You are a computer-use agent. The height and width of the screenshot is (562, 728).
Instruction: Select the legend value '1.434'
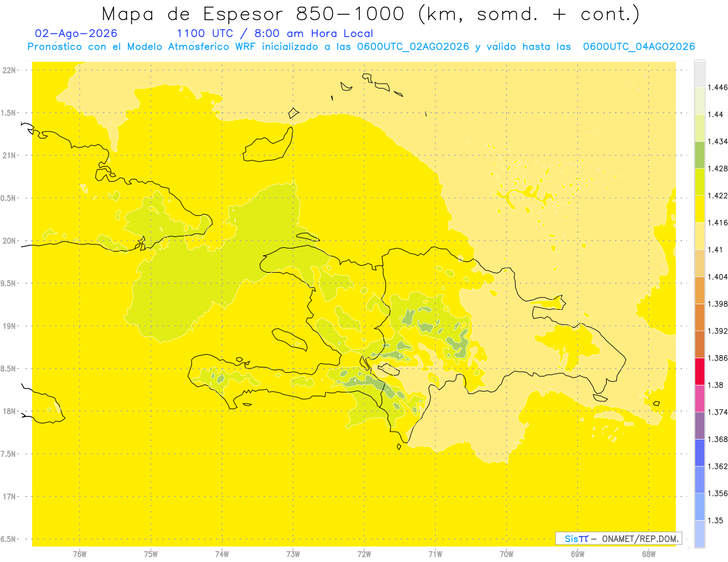[x=718, y=141]
